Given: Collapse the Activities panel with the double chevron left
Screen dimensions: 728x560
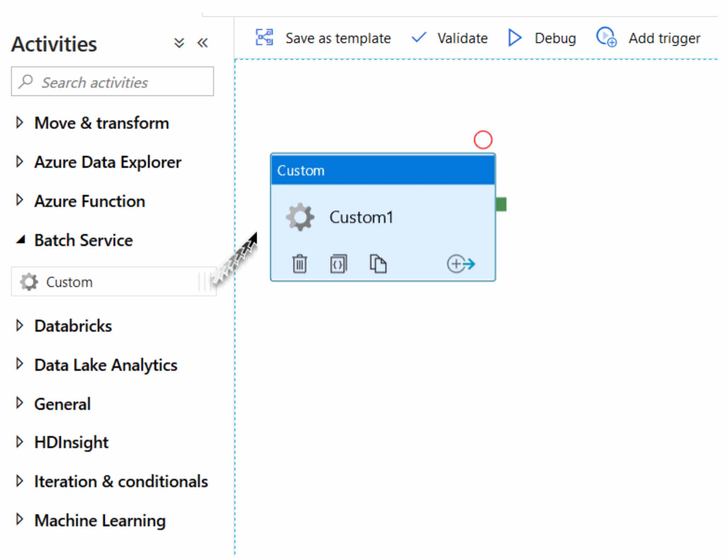Looking at the screenshot, I should [203, 43].
